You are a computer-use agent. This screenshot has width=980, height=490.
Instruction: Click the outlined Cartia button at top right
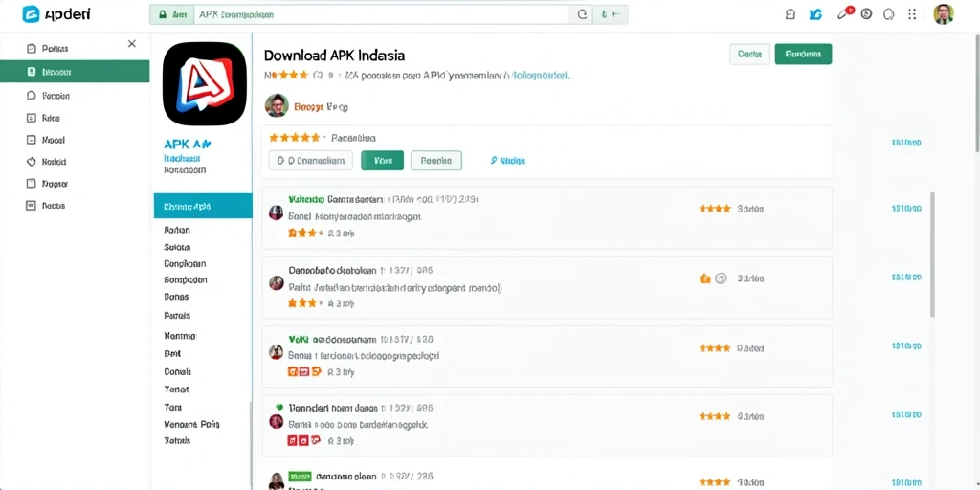point(749,55)
